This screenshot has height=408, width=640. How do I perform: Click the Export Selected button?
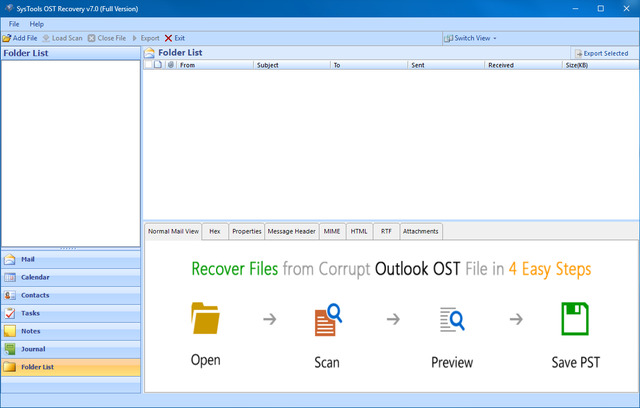[601, 53]
